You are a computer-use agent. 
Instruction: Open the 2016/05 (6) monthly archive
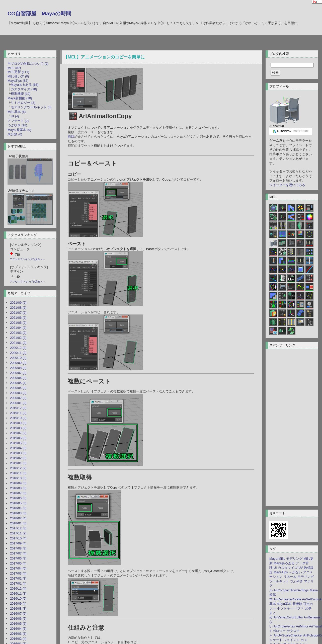point(18,624)
